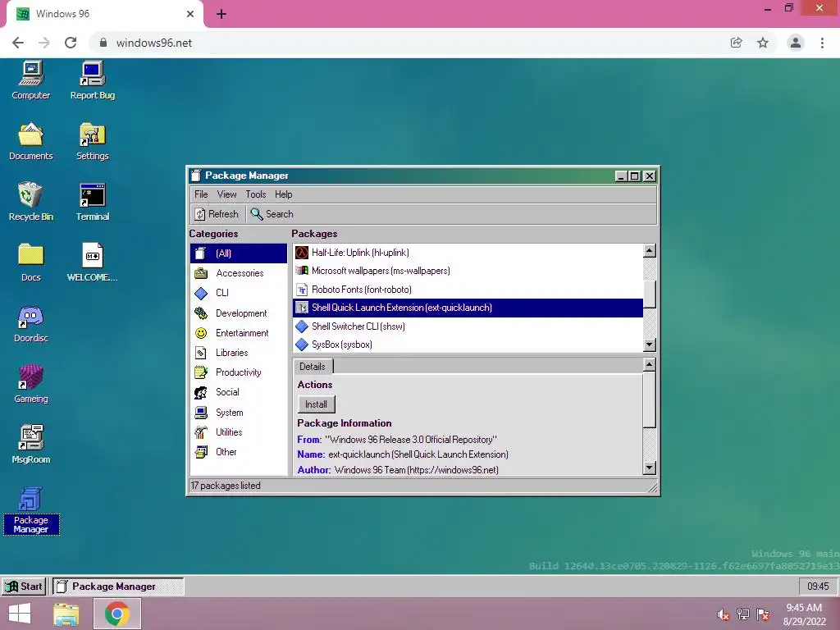The width and height of the screenshot is (840, 630).
Task: Open File Explorer from the taskbar
Action: click(x=66, y=614)
